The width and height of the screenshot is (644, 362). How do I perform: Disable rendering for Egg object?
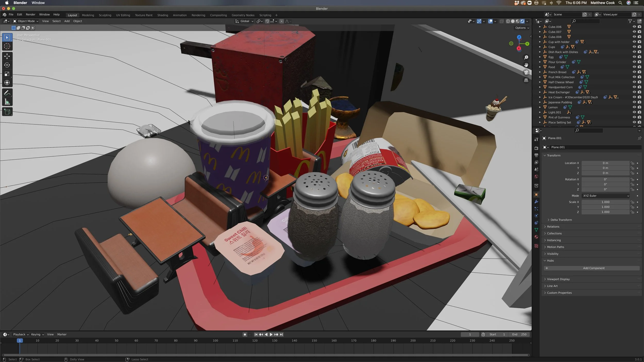click(639, 57)
